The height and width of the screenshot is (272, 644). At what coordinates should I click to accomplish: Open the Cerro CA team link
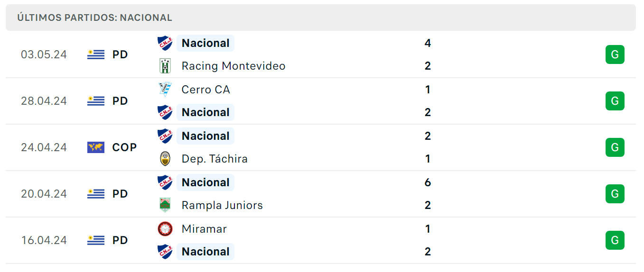tap(205, 90)
